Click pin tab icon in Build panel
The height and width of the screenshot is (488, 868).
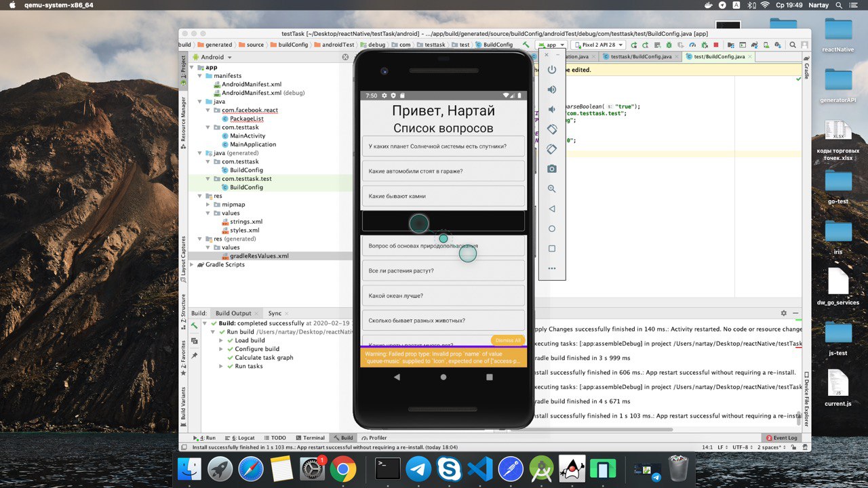[x=195, y=355]
